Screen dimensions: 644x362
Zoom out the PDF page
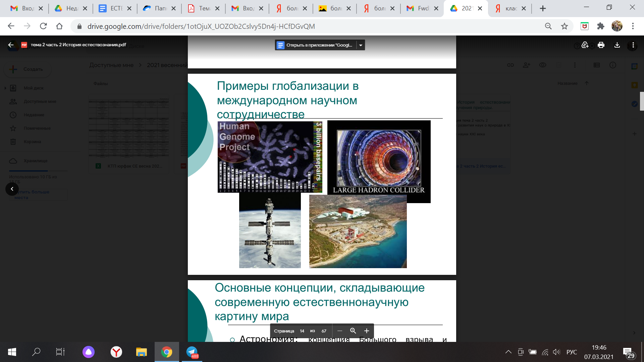click(340, 331)
